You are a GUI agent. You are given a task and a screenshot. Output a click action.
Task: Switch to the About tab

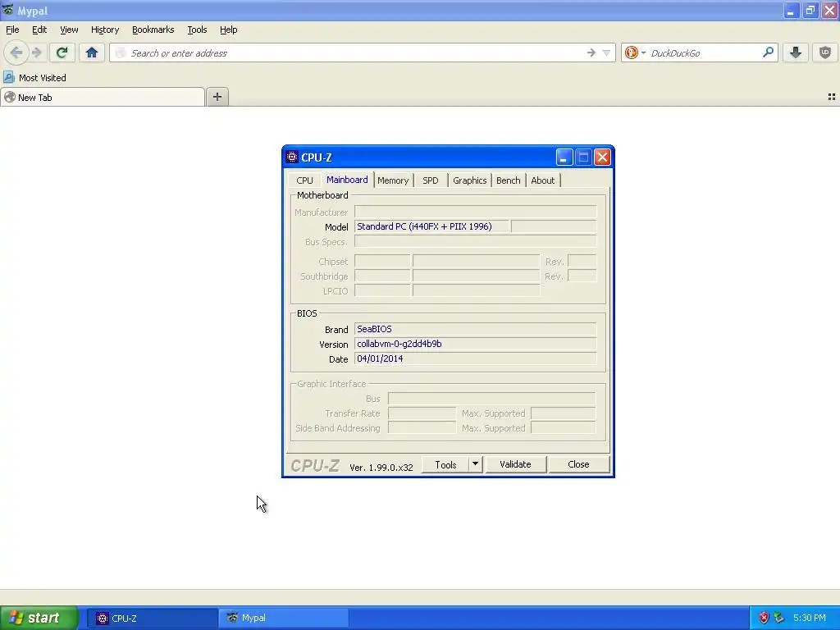[543, 180]
